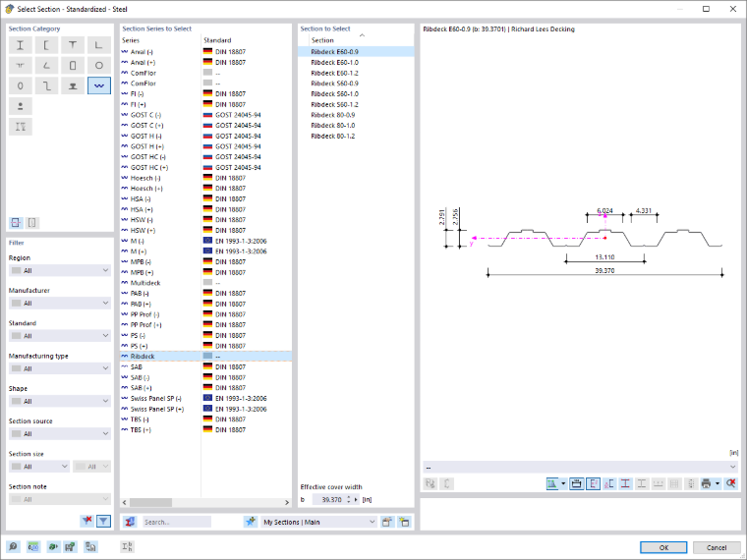Click the help magnifier icon in bottom bar
Screen dimensions: 747x560
click(14, 546)
